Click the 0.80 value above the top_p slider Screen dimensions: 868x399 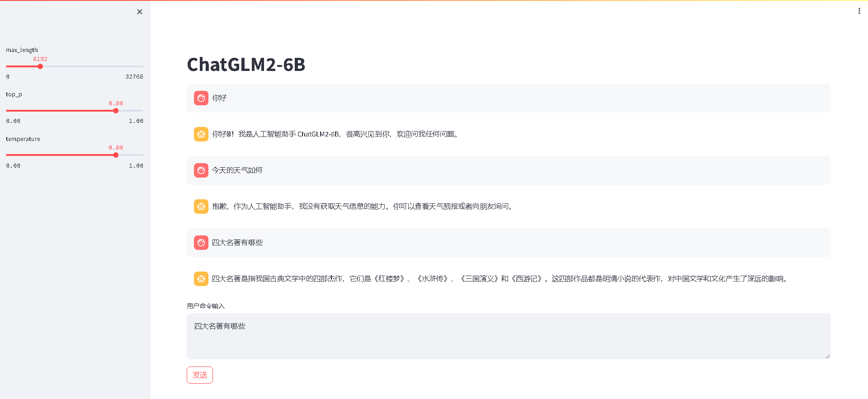(116, 103)
